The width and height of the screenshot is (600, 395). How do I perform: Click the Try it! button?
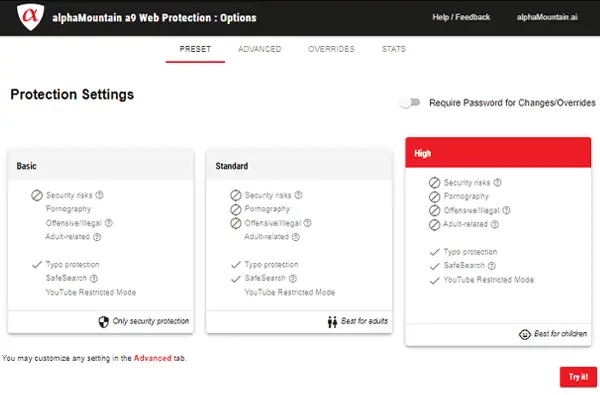click(x=578, y=377)
